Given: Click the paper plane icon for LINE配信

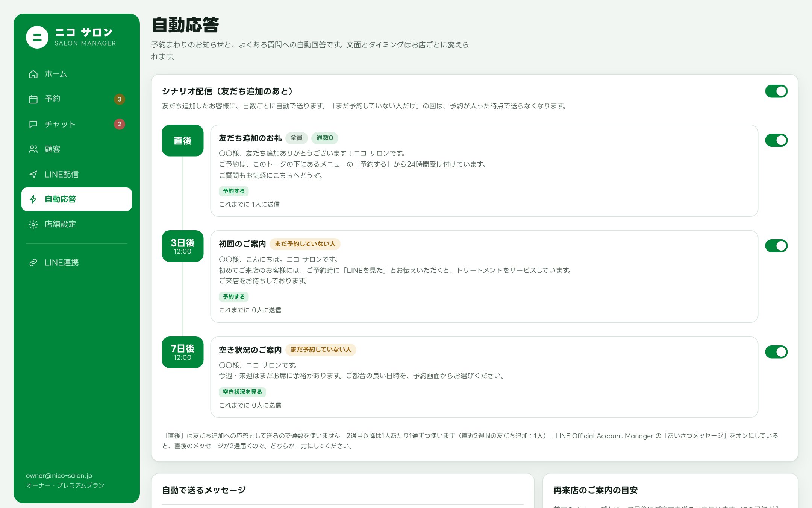Looking at the screenshot, I should coord(33,174).
